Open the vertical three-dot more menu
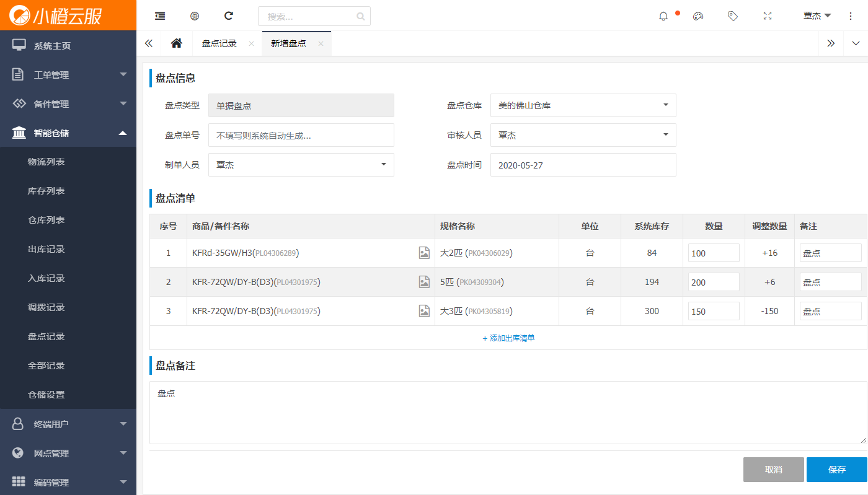 [851, 16]
